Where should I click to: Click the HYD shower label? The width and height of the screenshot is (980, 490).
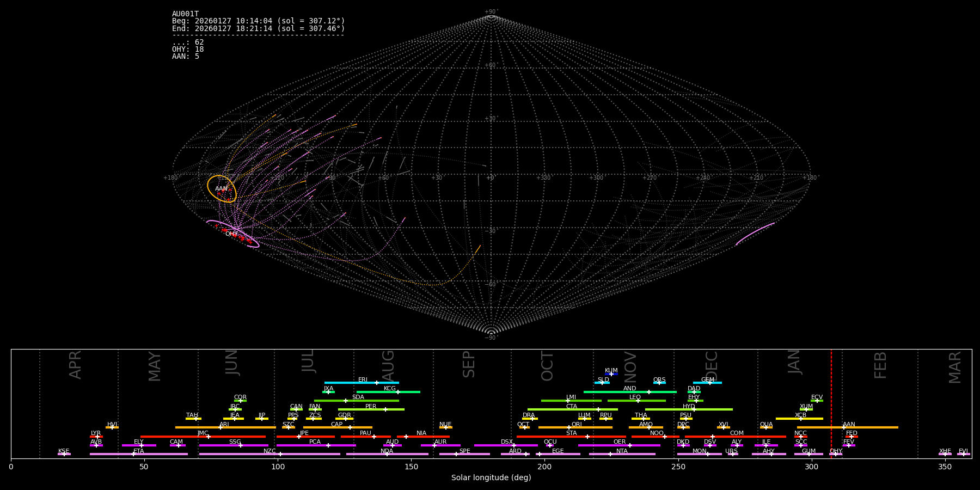tap(689, 407)
